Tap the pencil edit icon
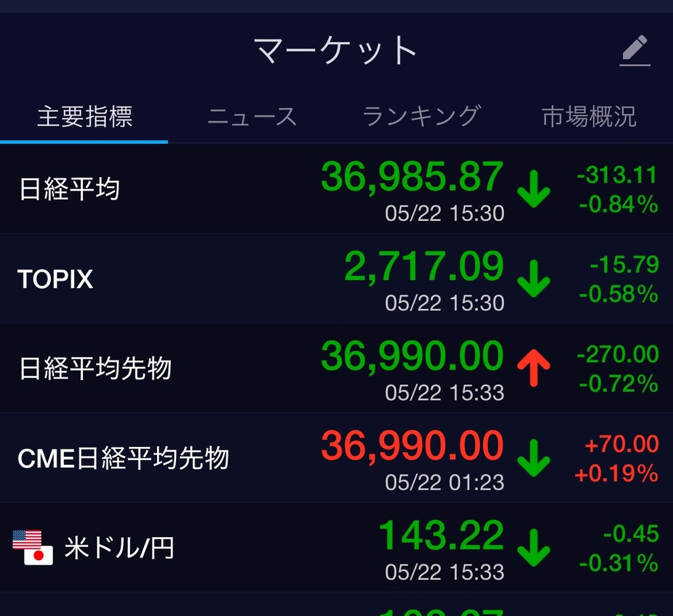673x616 pixels. point(635,51)
